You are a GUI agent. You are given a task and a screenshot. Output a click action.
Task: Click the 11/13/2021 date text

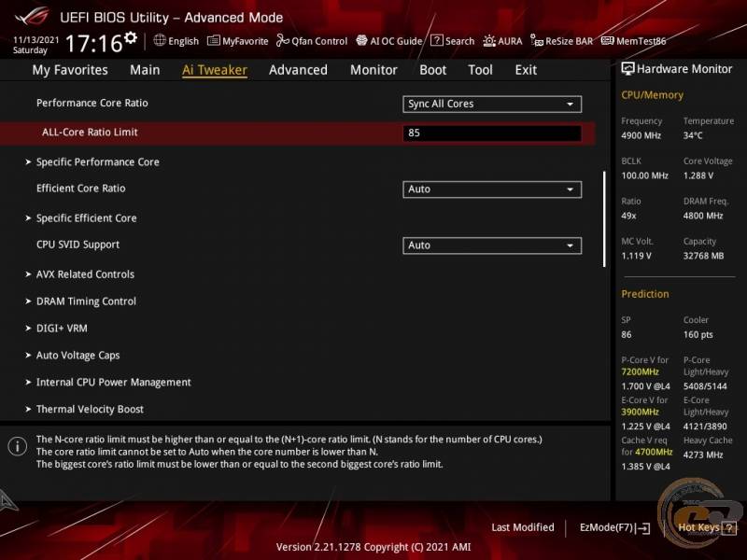(x=35, y=39)
